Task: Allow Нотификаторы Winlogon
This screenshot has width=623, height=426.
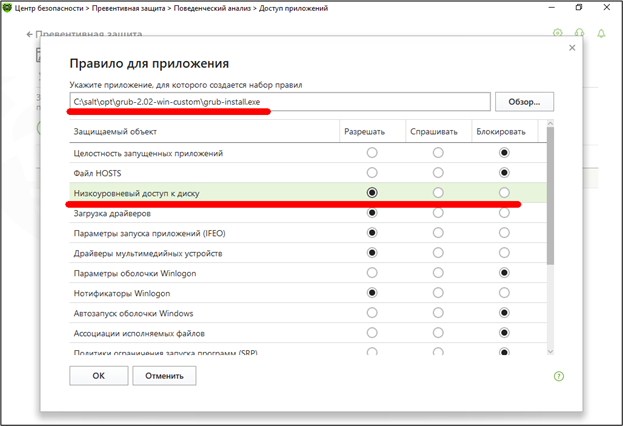Action: 372,293
